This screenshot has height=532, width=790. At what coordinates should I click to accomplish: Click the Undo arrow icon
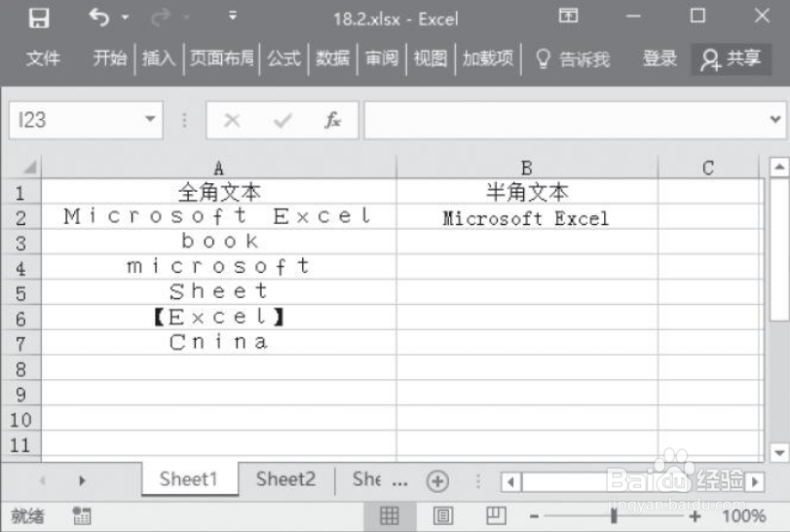coord(98,18)
